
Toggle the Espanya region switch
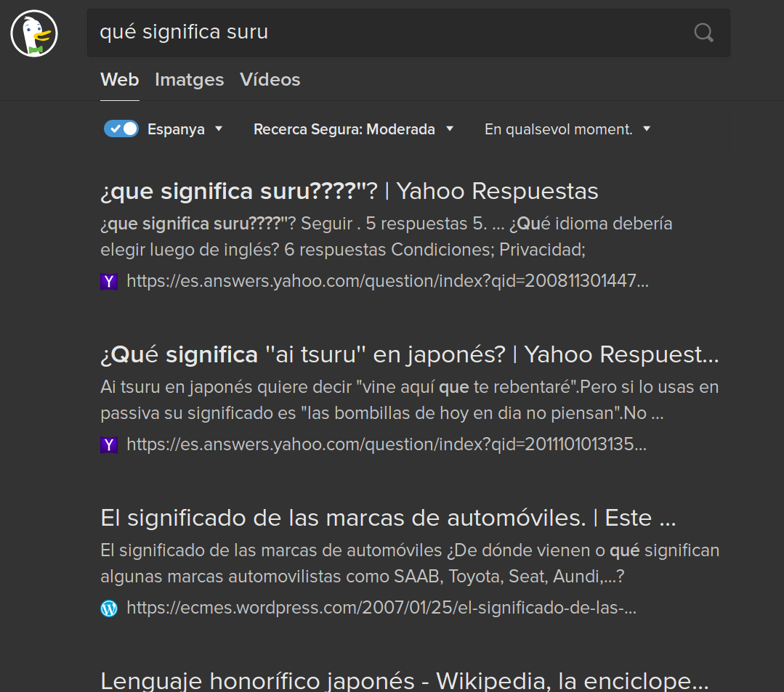[121, 129]
